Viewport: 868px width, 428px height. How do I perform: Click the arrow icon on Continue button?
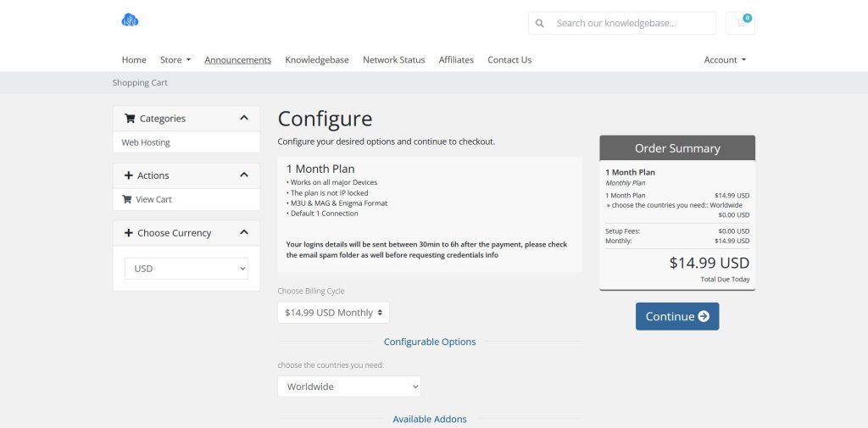[x=704, y=316]
